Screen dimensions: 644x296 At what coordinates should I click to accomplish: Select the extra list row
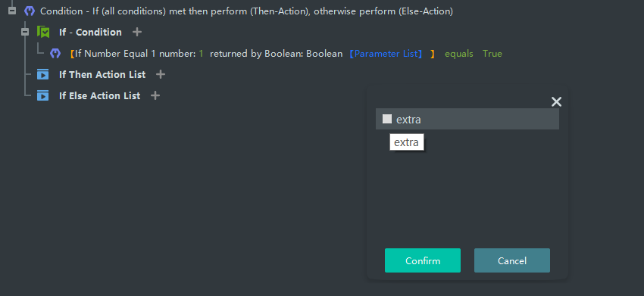(467, 119)
